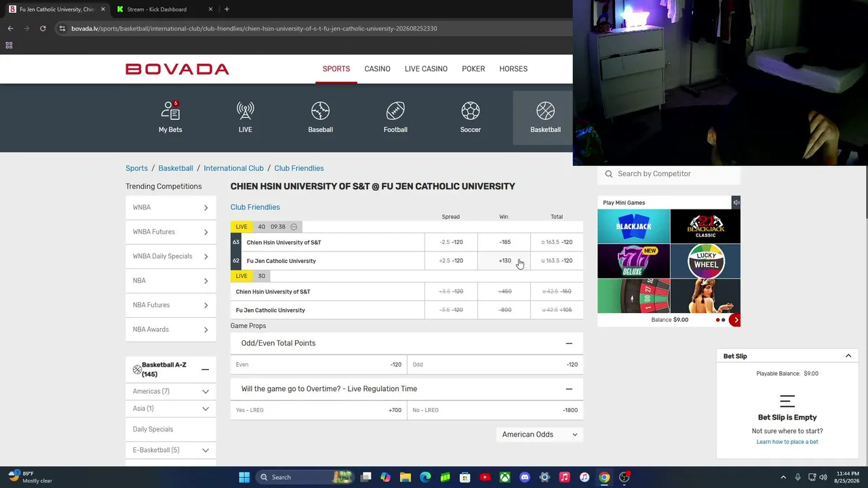Open the 777 Deluxe mini game
Viewport: 868px width, 488px height.
[x=633, y=262]
